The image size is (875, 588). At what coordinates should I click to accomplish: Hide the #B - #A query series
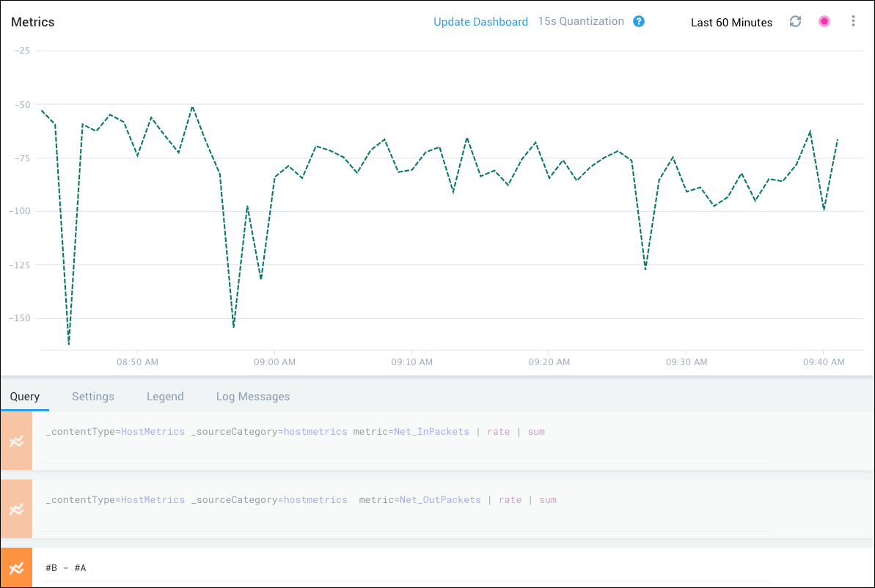[x=16, y=567]
